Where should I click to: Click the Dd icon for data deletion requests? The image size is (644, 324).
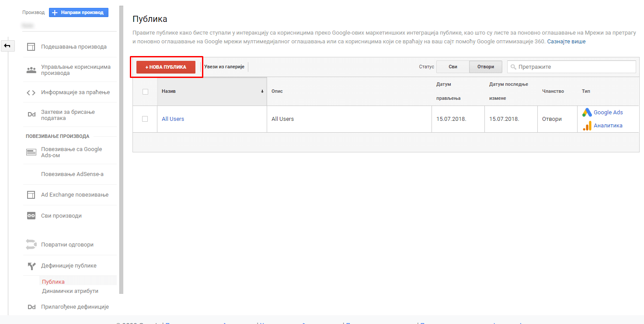pos(31,115)
